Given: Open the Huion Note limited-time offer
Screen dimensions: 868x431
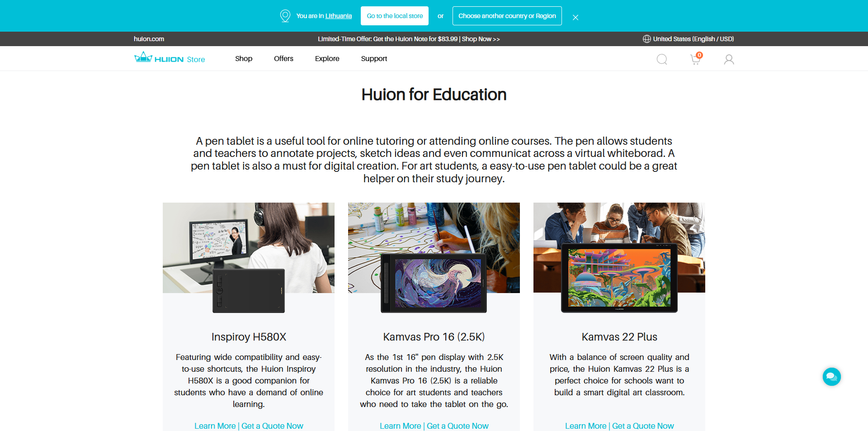Looking at the screenshot, I should point(409,39).
